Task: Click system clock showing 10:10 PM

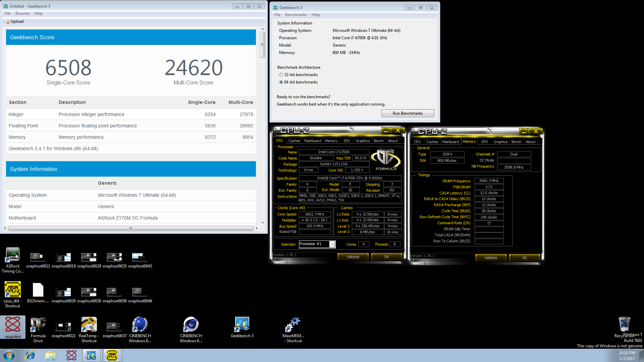Action: 627,353
